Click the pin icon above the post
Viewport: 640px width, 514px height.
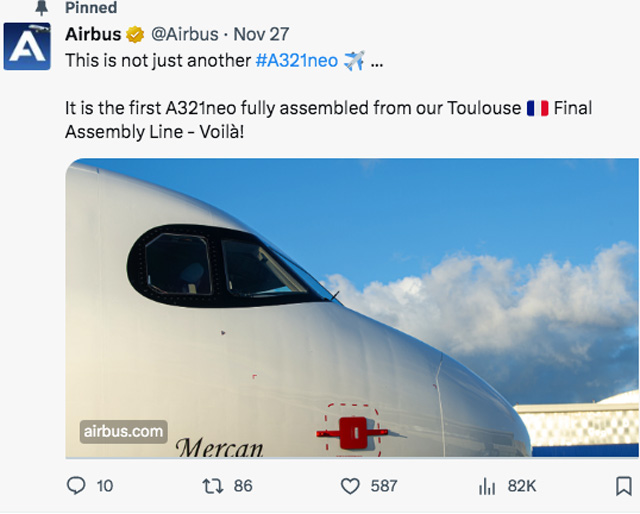click(x=41, y=7)
